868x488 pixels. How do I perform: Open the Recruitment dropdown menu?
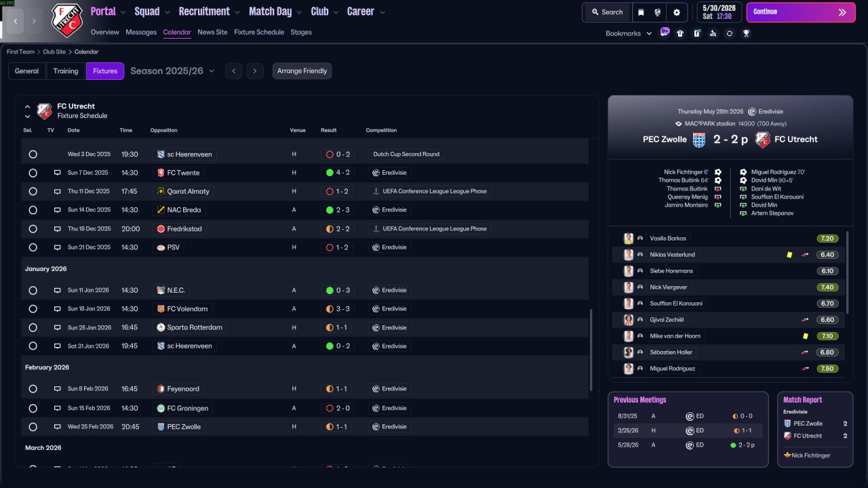pos(209,12)
